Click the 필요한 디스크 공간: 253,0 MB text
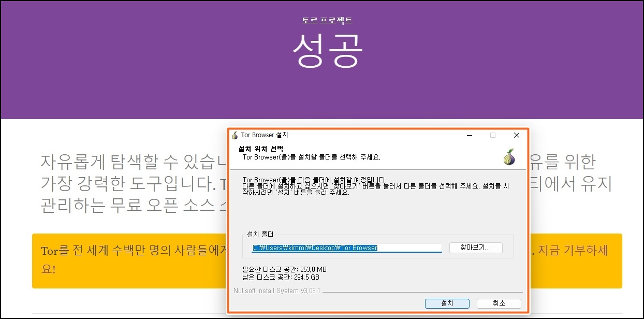The image size is (644, 319). tap(284, 269)
